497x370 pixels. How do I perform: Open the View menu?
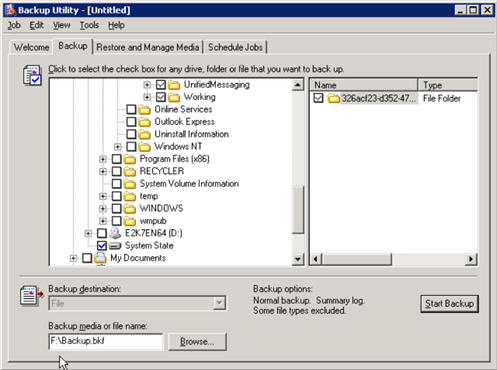tap(62, 25)
